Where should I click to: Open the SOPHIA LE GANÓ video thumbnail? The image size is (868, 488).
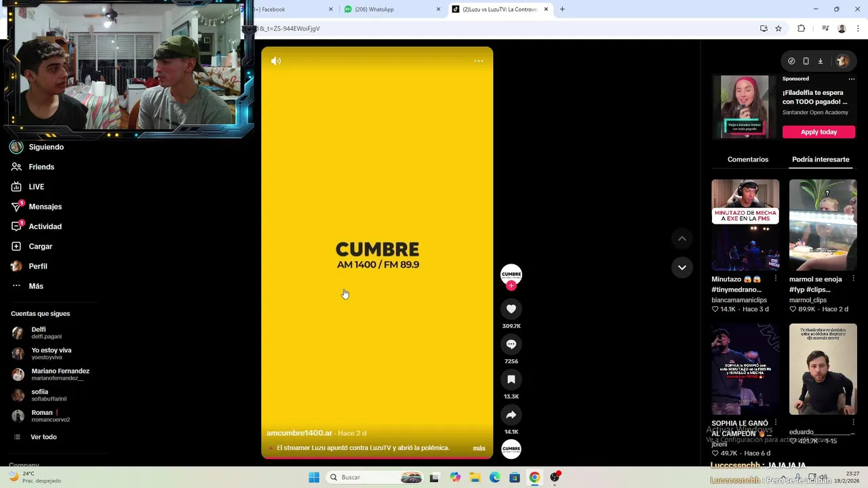point(745,369)
